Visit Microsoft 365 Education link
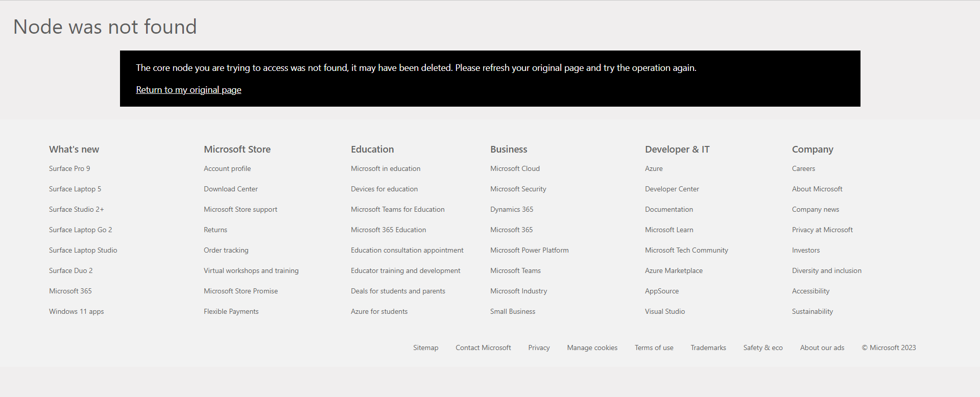The width and height of the screenshot is (980, 397). [389, 230]
